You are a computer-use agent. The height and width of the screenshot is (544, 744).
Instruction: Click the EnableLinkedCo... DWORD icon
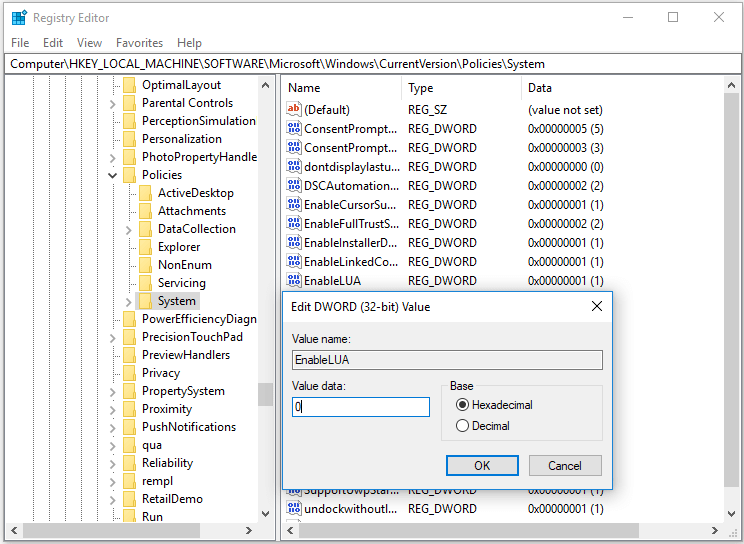pyautogui.click(x=294, y=261)
